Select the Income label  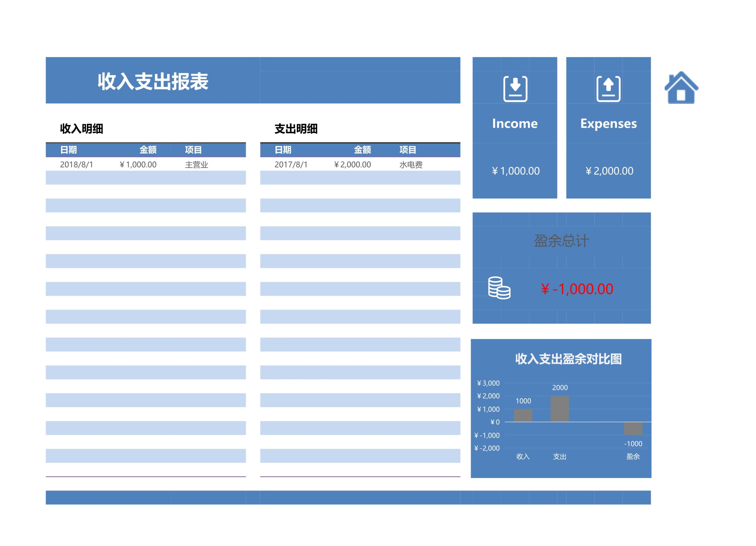[515, 123]
